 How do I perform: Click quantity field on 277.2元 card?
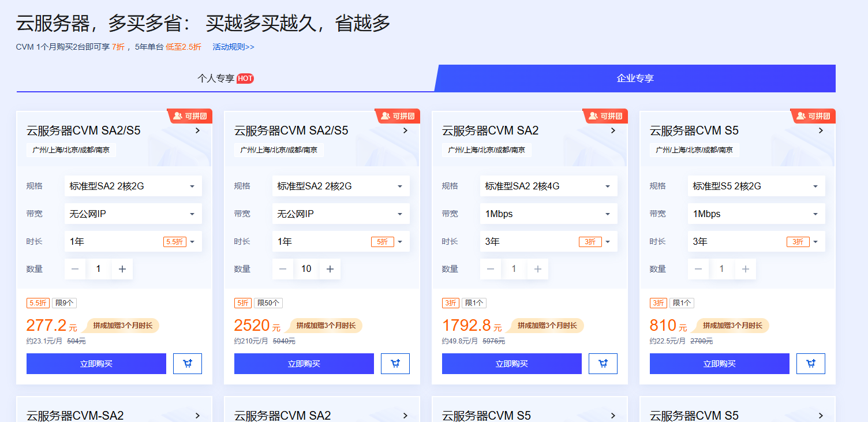click(99, 269)
